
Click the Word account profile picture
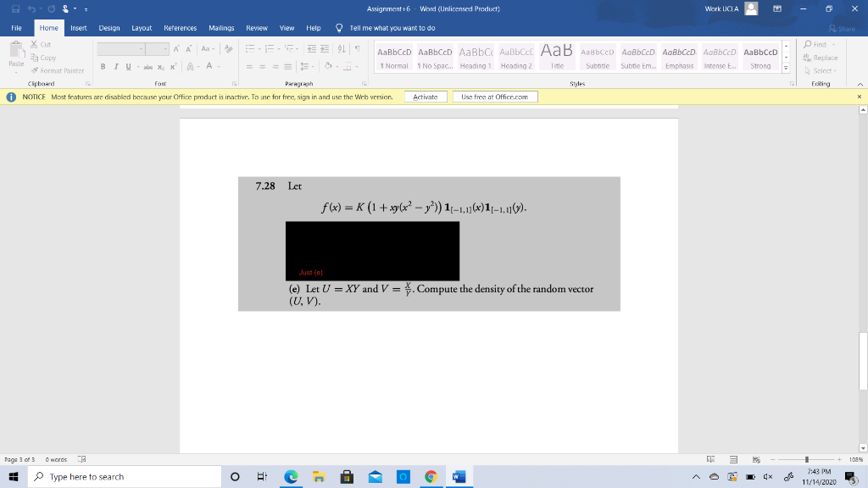point(751,8)
